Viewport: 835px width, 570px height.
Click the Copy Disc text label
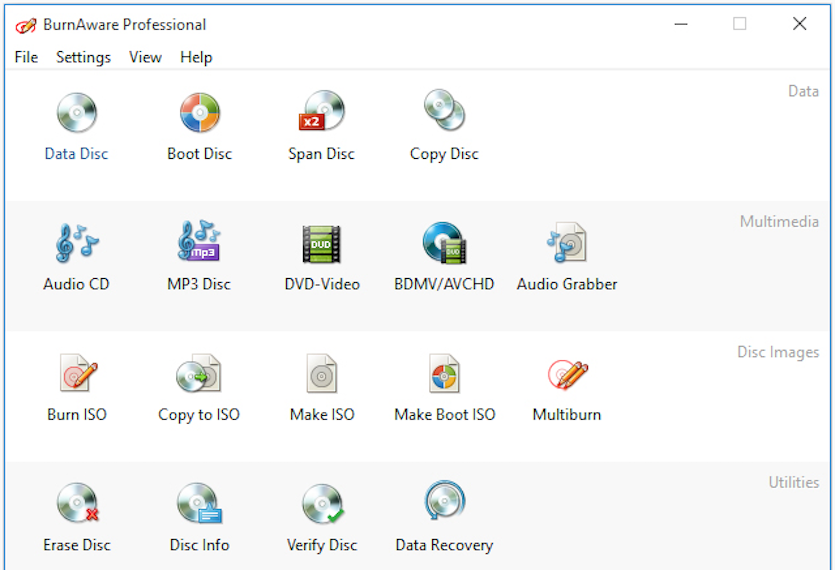[444, 154]
